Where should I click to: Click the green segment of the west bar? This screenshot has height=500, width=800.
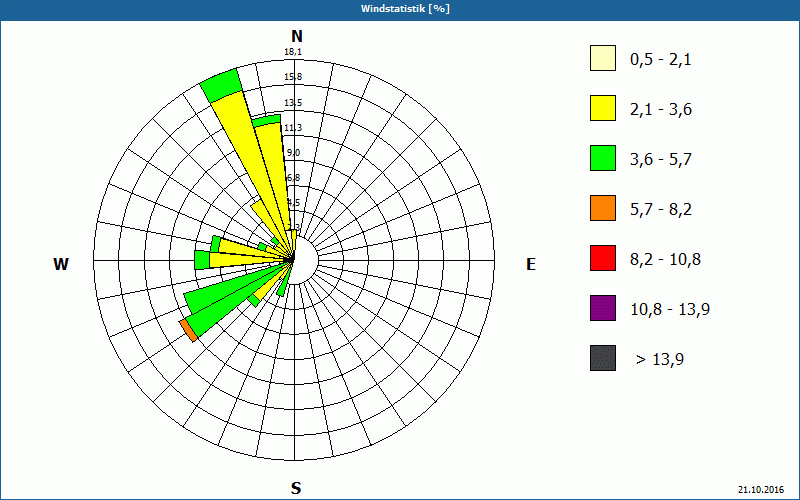click(202, 260)
